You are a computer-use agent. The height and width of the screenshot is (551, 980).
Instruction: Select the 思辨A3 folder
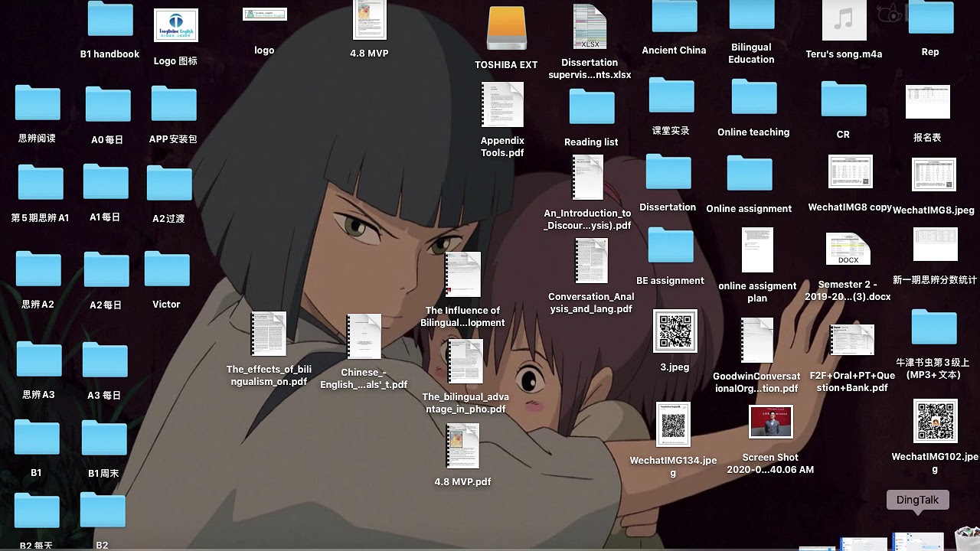coord(39,360)
